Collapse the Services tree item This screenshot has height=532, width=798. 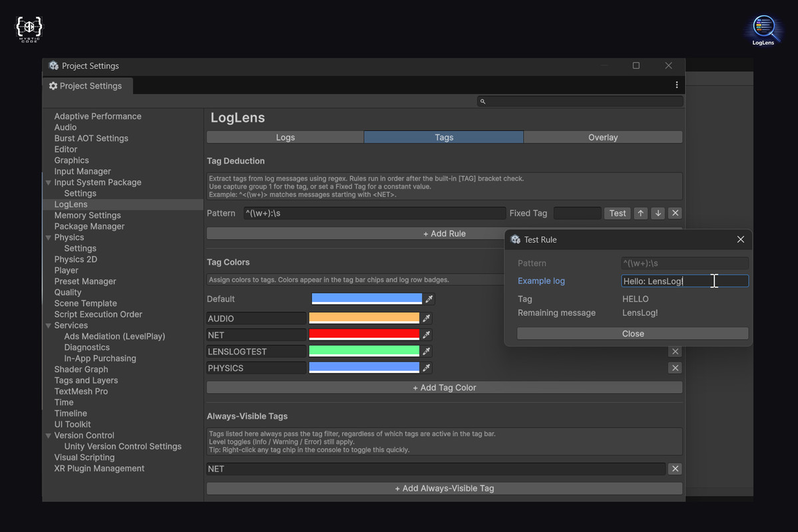tap(49, 325)
